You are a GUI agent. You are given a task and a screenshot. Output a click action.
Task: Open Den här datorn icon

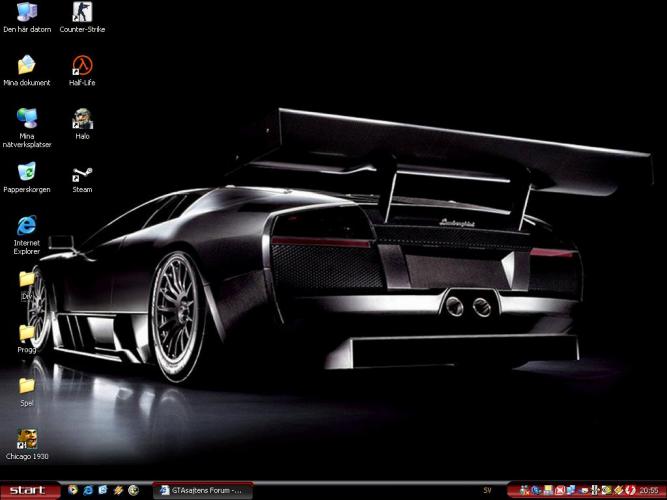click(27, 14)
